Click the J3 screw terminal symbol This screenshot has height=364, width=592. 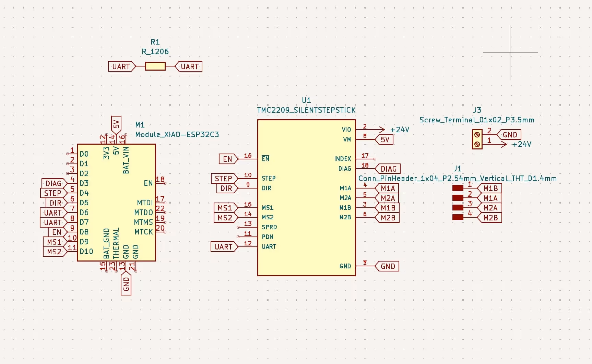pos(477,139)
